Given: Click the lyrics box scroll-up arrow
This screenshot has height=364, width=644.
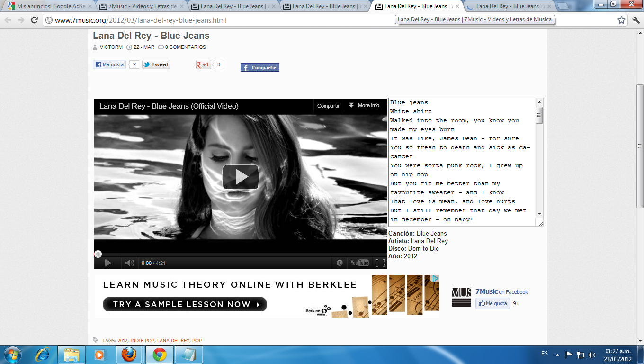Looking at the screenshot, I should pos(539,102).
